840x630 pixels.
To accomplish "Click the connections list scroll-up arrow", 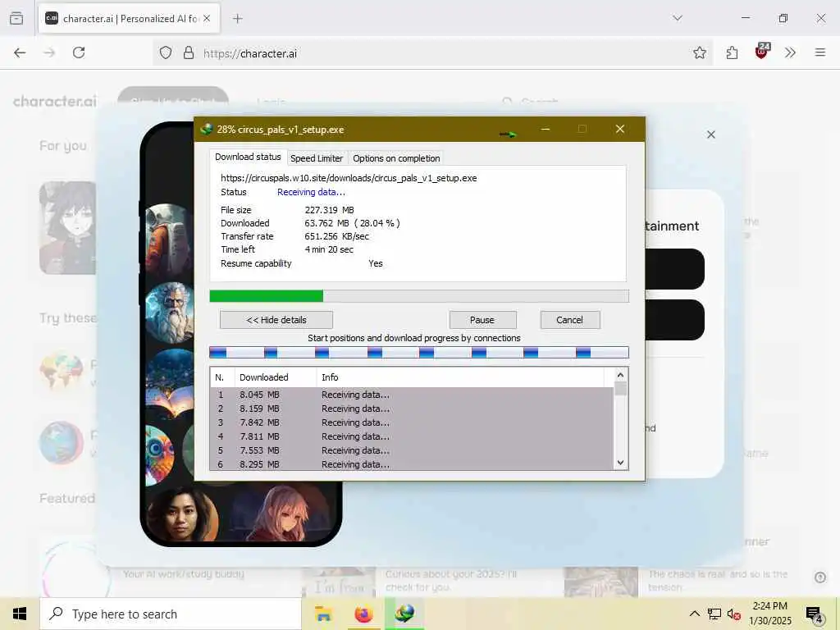I will tap(620, 375).
